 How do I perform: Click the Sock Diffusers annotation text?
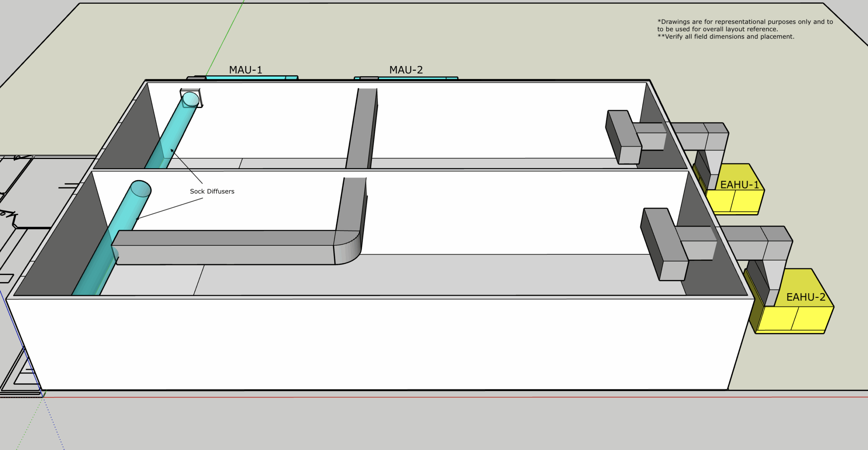[x=212, y=191]
